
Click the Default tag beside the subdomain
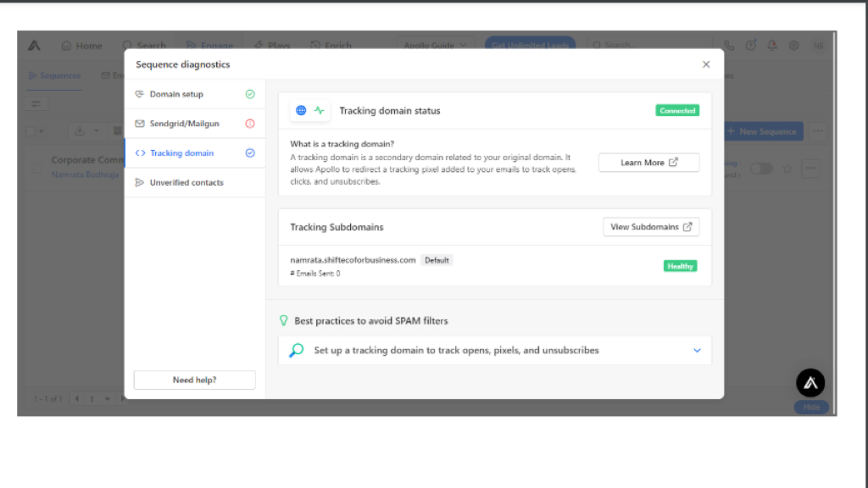click(x=437, y=260)
